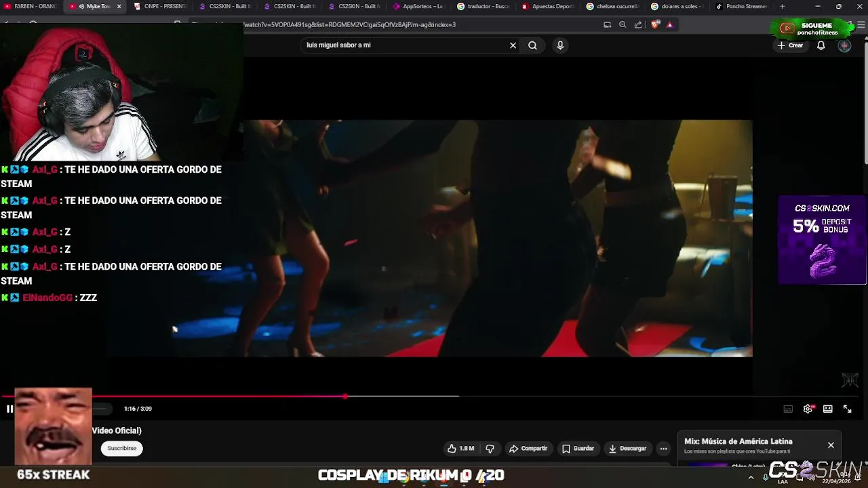Image resolution: width=868 pixels, height=488 pixels.
Task: Click the Crear button
Action: tap(791, 45)
